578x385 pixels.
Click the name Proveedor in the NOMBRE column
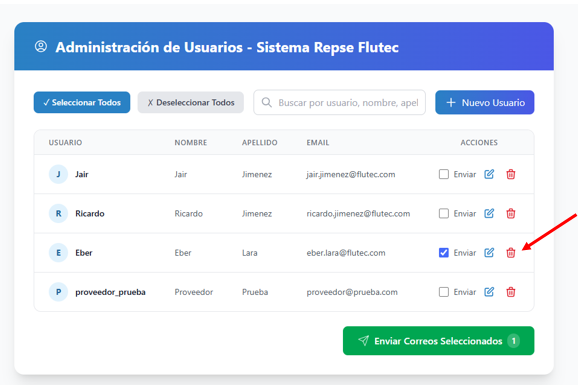click(x=194, y=292)
